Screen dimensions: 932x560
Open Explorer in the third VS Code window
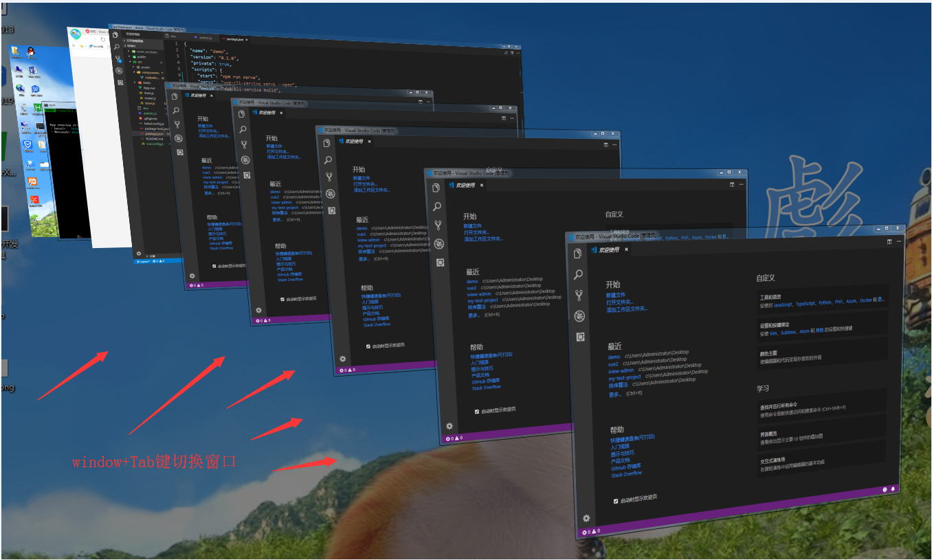point(326,142)
